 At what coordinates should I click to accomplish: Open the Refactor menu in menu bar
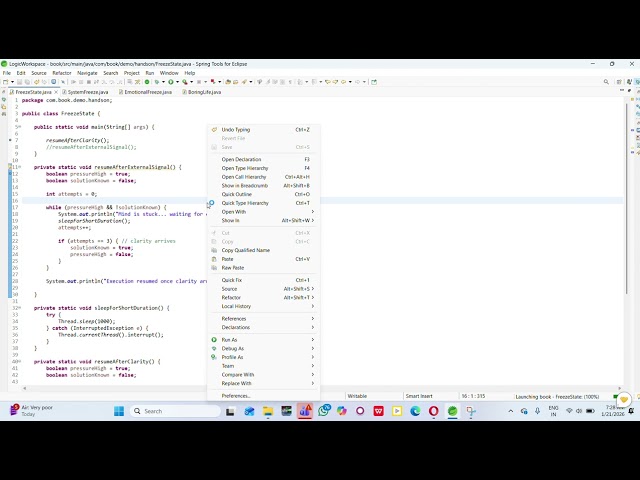[x=62, y=73]
